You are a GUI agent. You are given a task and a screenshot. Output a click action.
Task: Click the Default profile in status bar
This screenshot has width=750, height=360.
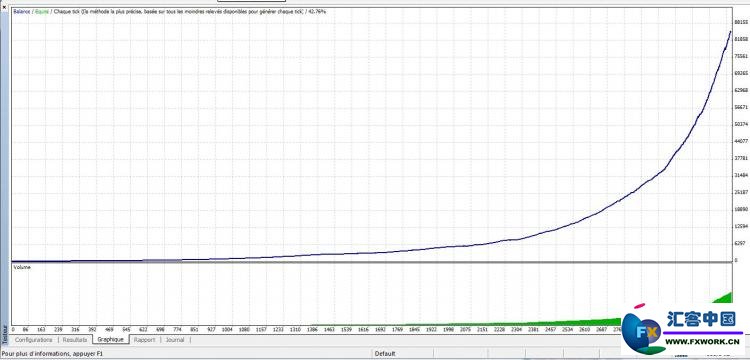(x=385, y=354)
